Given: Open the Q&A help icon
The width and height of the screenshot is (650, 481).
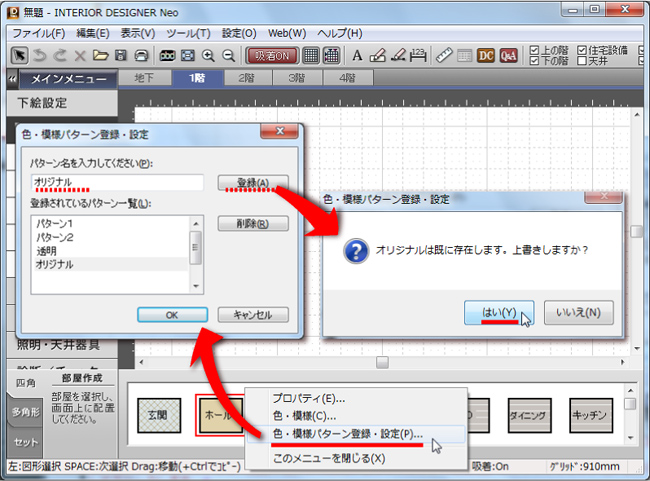Looking at the screenshot, I should click(x=508, y=55).
